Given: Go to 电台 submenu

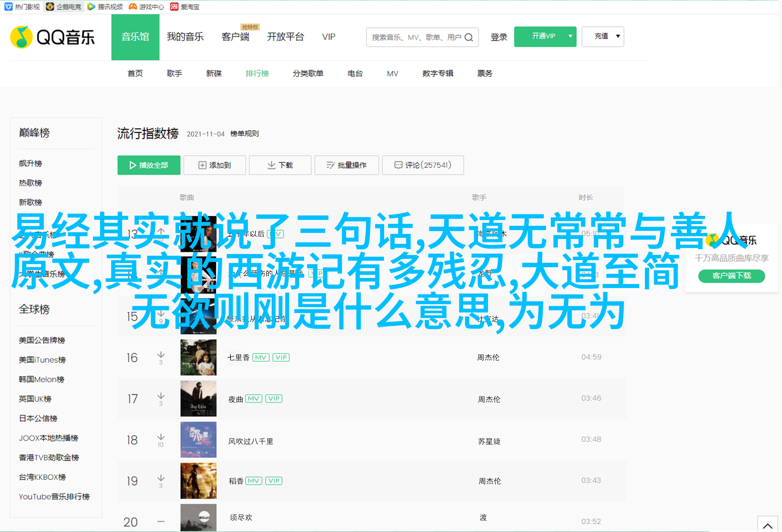Looking at the screenshot, I should pos(355,73).
